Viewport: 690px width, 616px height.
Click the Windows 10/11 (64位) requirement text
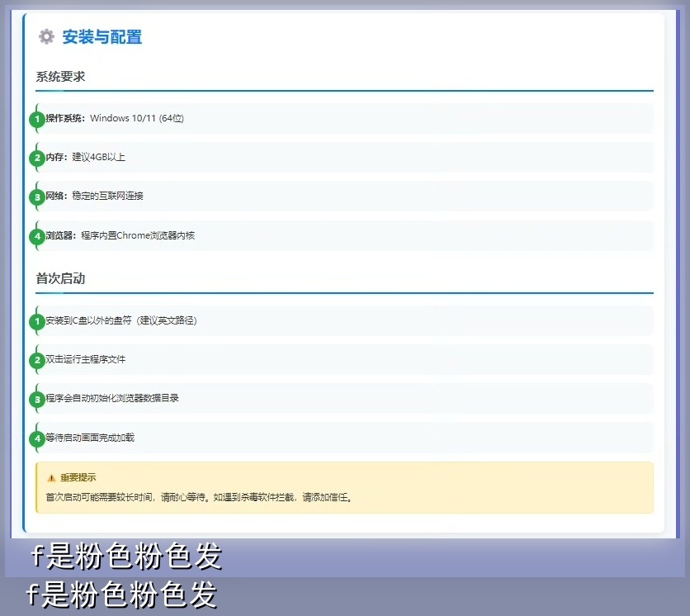(x=137, y=118)
